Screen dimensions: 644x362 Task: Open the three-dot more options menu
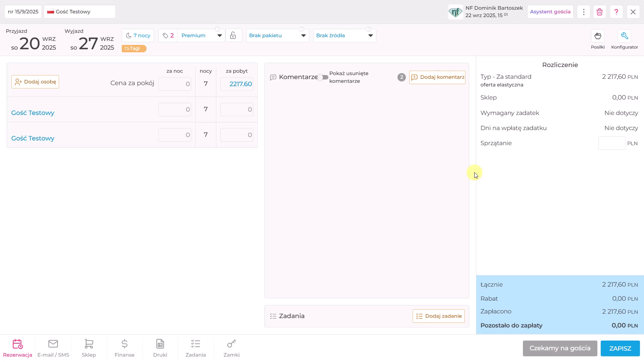tap(584, 12)
